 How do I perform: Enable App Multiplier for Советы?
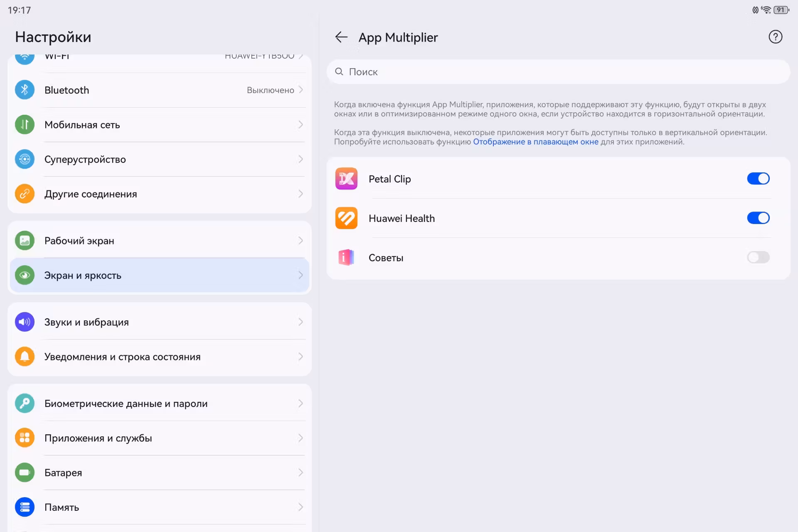758,258
